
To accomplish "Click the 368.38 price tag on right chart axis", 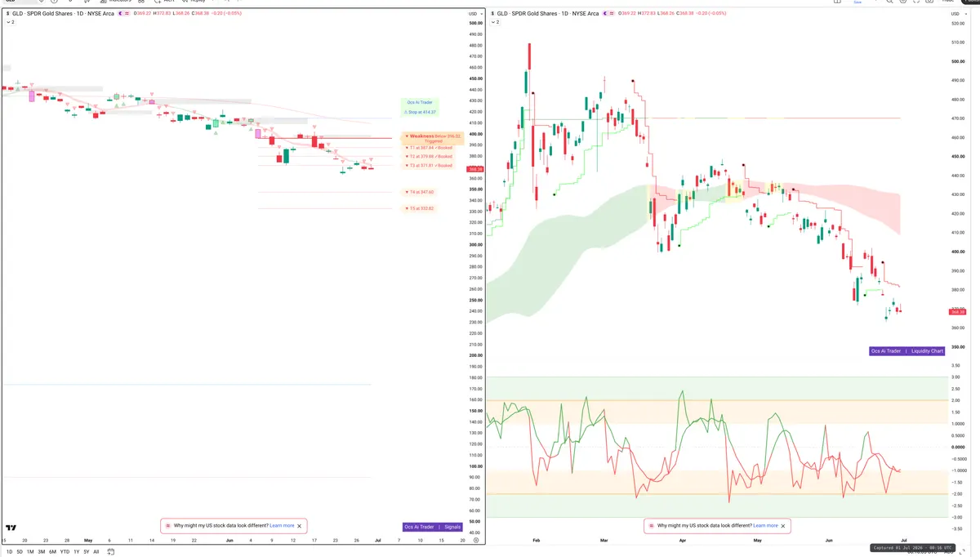I will tap(957, 312).
